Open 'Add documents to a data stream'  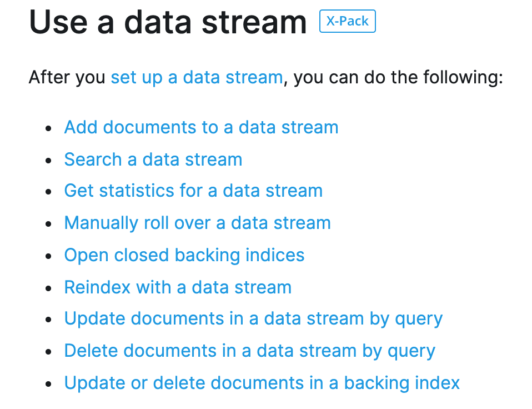[201, 127]
